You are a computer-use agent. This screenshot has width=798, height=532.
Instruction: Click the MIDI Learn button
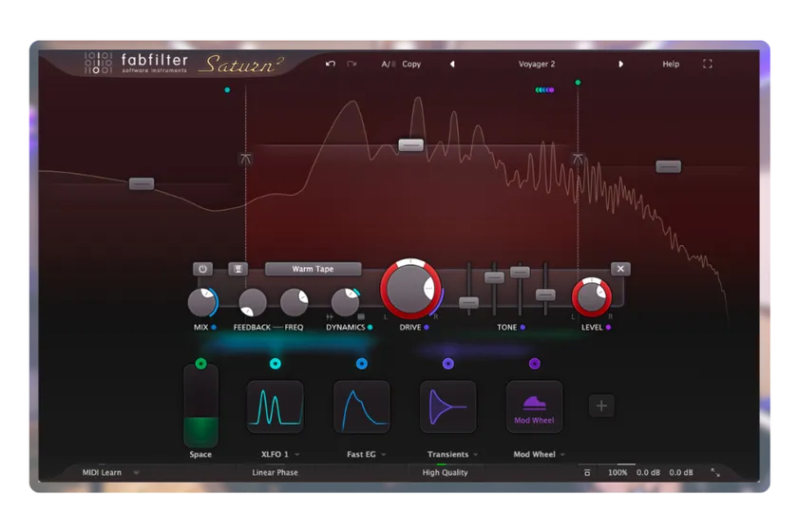pos(102,472)
